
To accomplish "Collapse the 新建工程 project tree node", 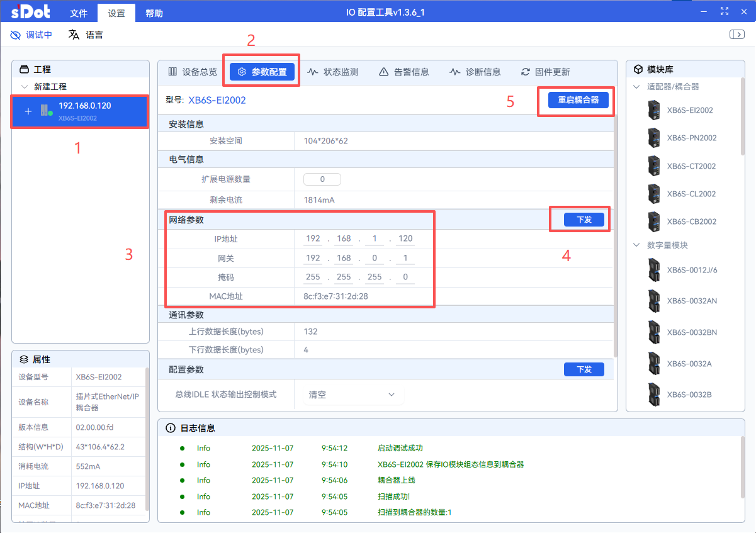I will coord(25,87).
